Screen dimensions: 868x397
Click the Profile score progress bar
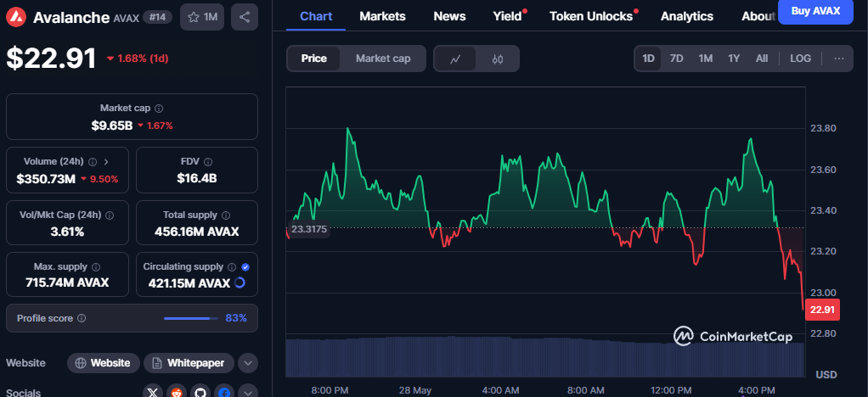point(191,318)
